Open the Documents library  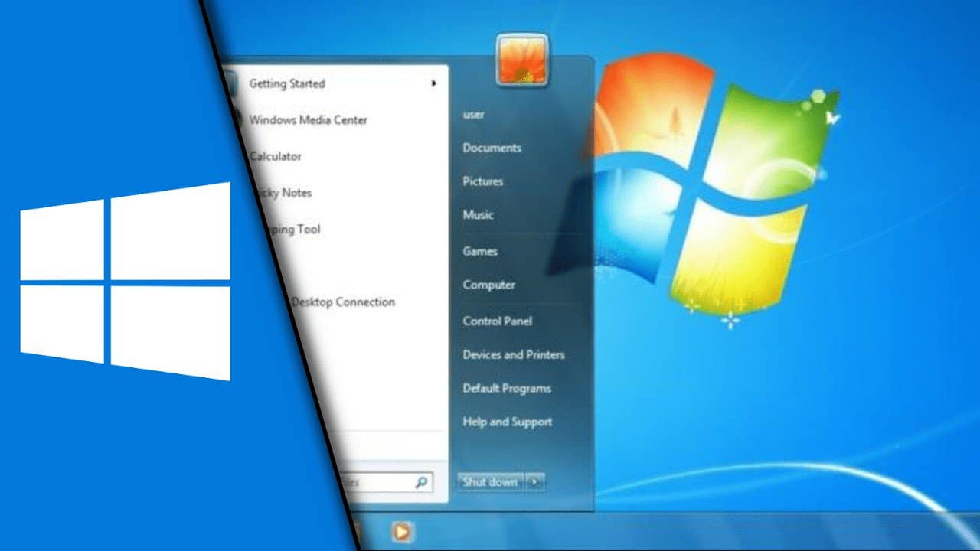point(492,148)
